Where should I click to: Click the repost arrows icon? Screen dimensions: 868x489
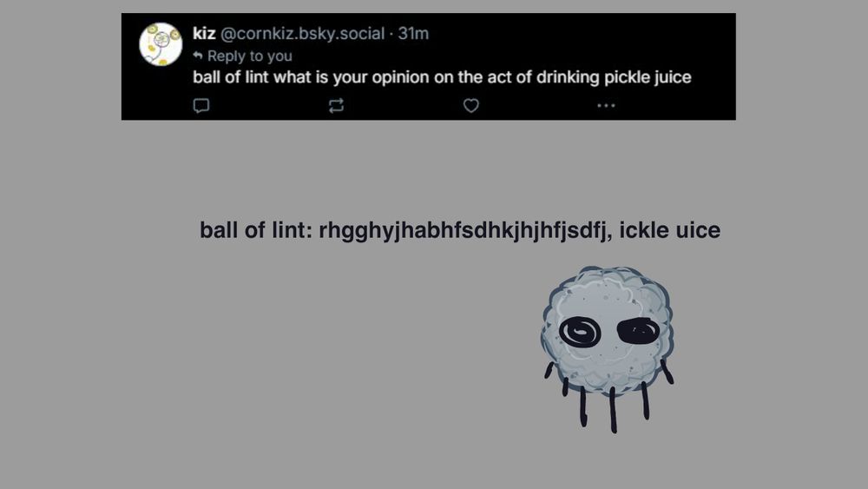[x=336, y=105]
